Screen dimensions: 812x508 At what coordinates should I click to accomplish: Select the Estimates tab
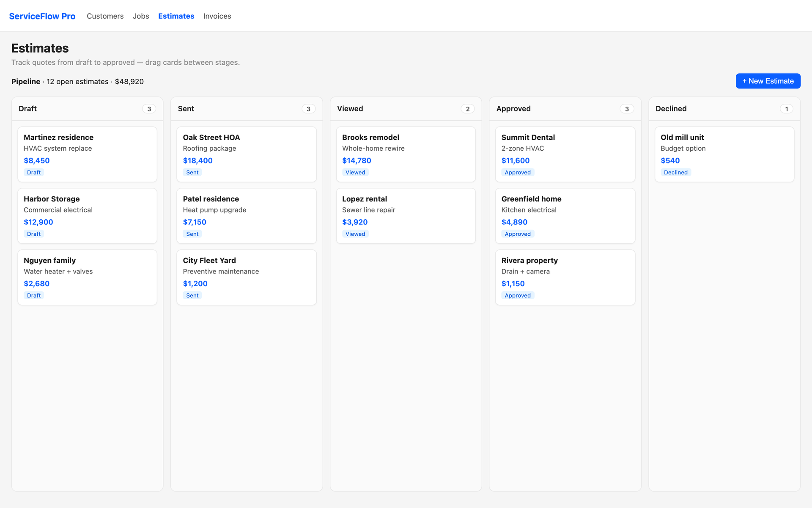[x=176, y=16]
